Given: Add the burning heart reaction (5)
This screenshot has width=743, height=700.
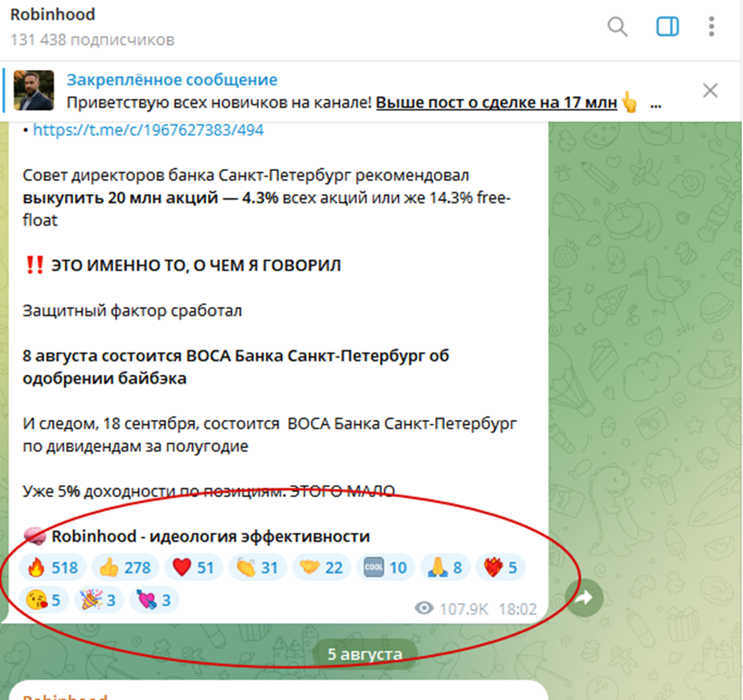Looking at the screenshot, I should click(x=500, y=568).
